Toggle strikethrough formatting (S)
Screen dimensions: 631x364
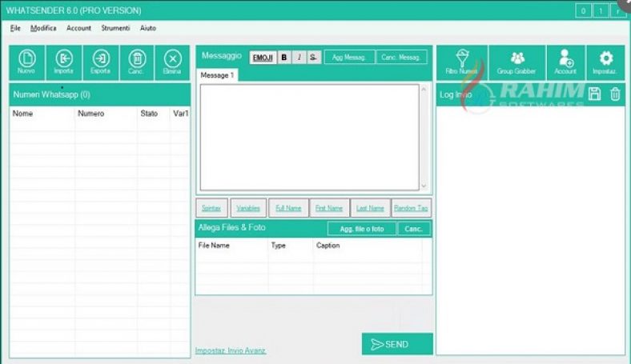click(313, 58)
